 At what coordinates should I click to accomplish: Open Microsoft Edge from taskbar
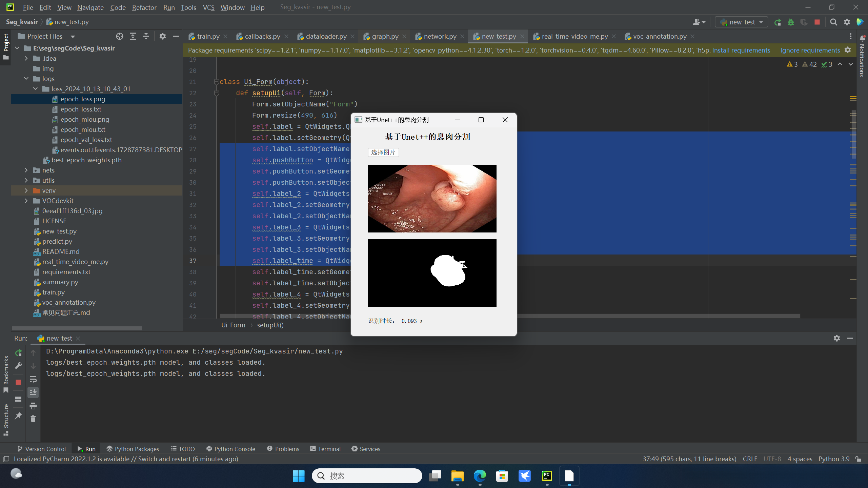pos(480,476)
